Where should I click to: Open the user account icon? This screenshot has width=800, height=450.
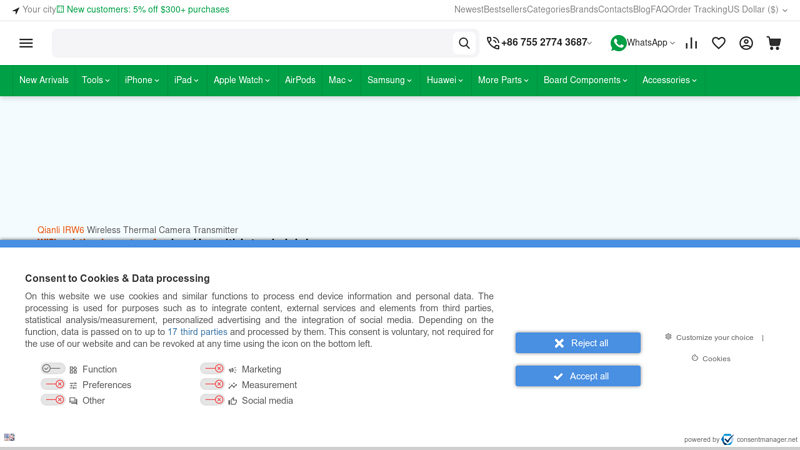pos(746,43)
